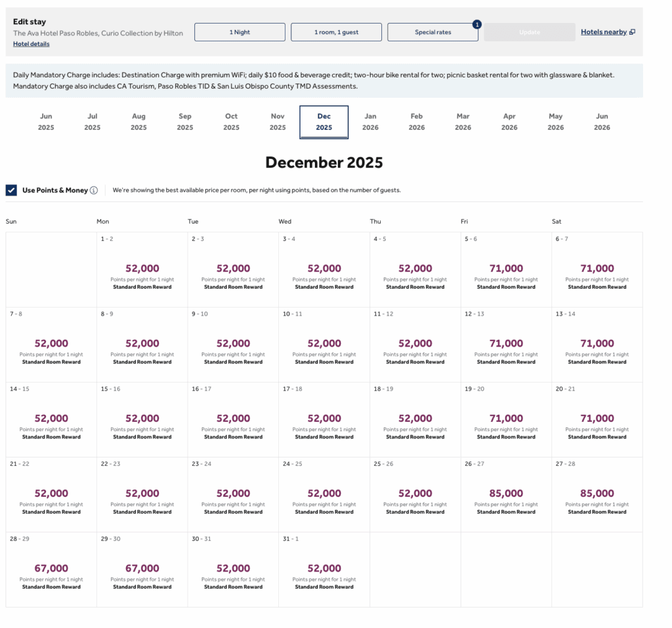
Task: Uncheck the Use Points & Money checkbox
Action: click(12, 190)
